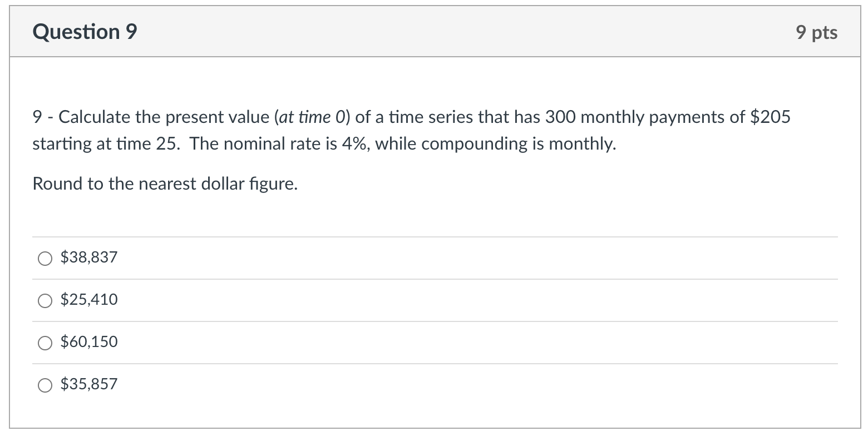Image resolution: width=868 pixels, height=436 pixels.
Task: Click the Question 9 header
Action: click(84, 32)
